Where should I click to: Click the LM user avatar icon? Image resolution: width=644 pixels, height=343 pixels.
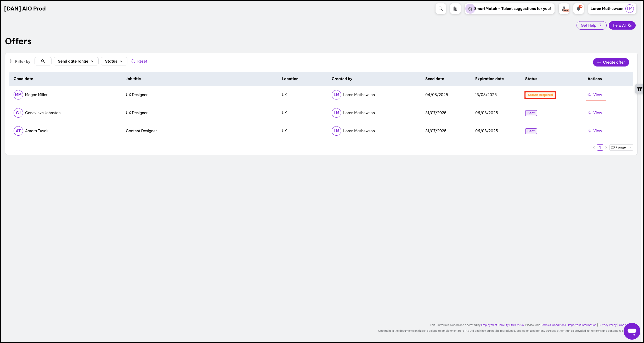629,9
